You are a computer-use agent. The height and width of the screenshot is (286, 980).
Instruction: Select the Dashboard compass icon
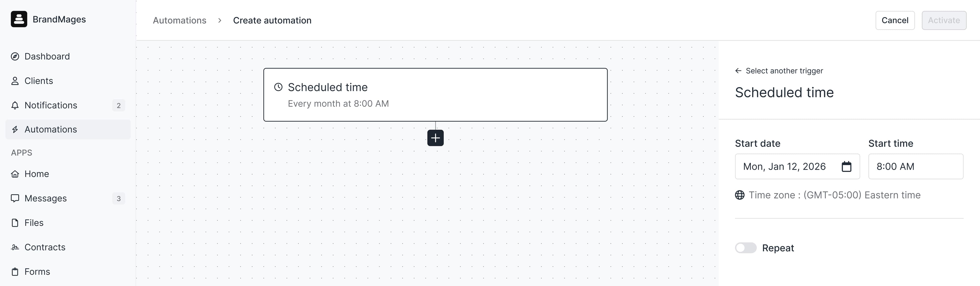[15, 56]
